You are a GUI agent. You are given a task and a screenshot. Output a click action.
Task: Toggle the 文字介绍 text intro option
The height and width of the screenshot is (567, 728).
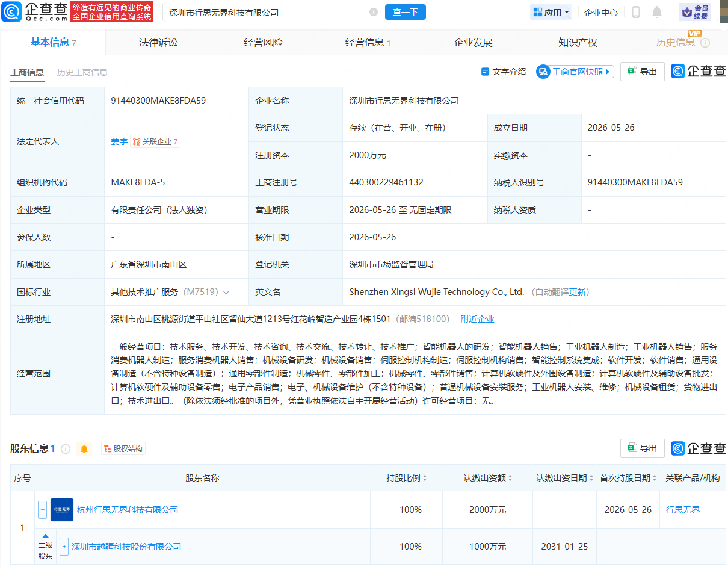(x=504, y=72)
